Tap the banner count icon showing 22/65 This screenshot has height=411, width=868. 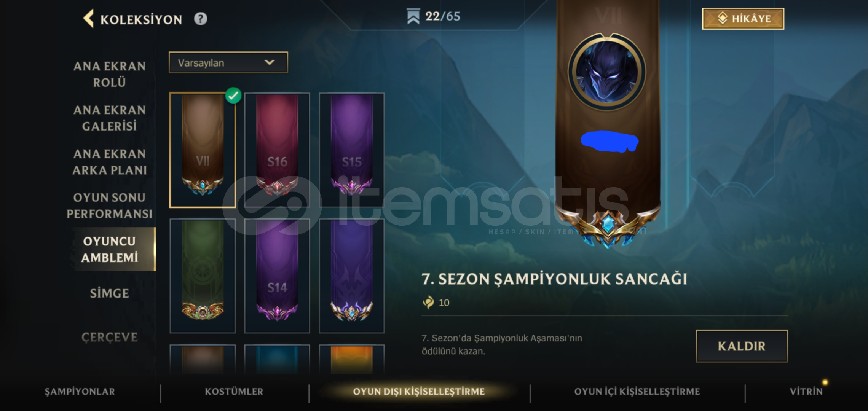(x=413, y=16)
